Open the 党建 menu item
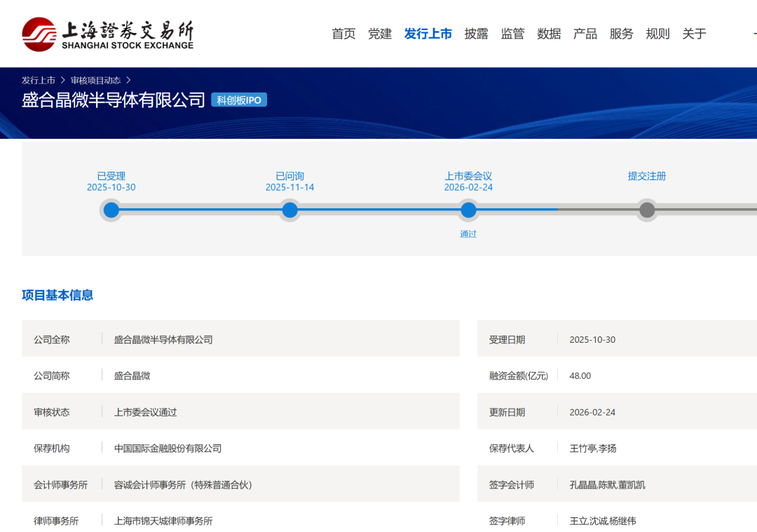 coord(380,34)
